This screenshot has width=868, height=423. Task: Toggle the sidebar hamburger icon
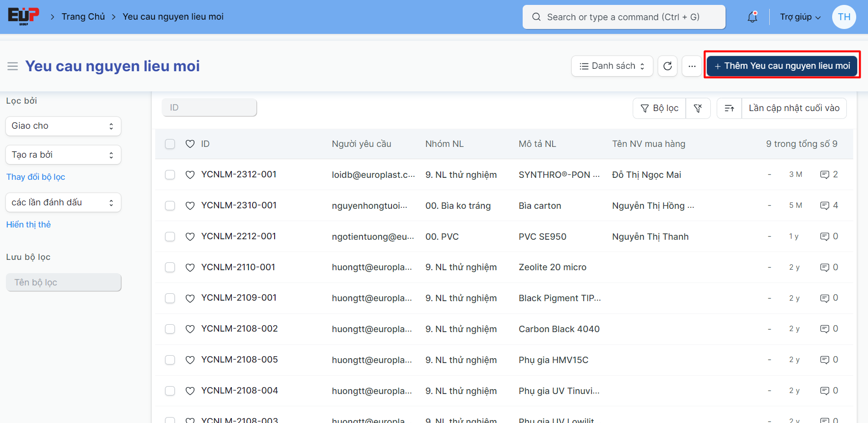13,66
